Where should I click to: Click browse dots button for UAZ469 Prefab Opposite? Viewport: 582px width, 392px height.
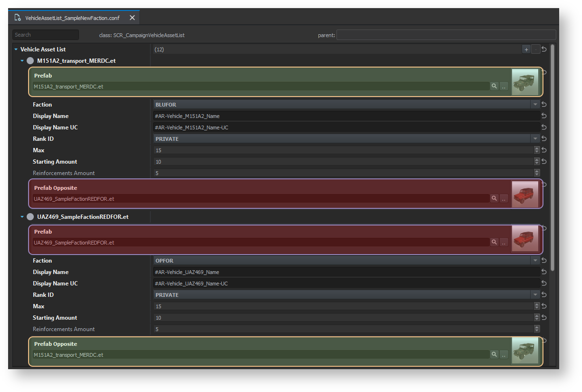click(503, 198)
